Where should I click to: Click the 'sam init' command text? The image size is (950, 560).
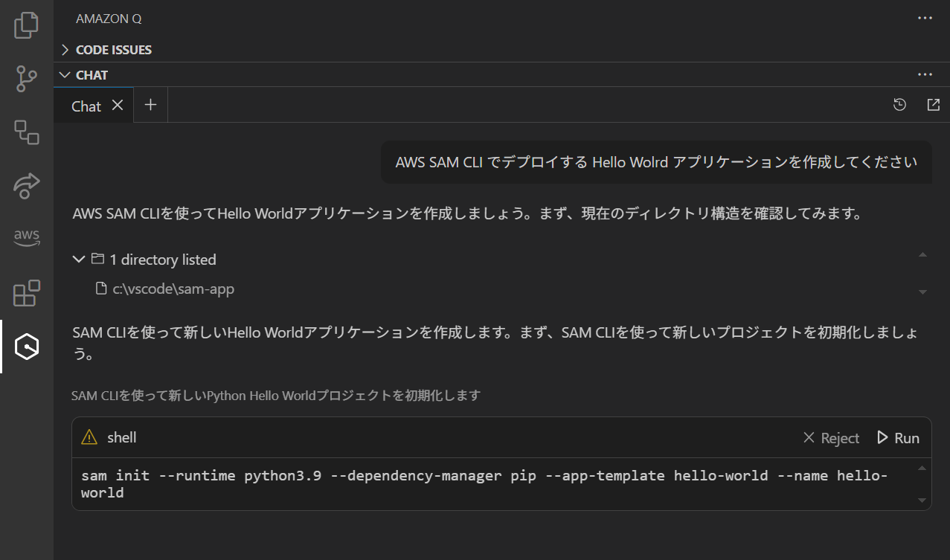484,484
